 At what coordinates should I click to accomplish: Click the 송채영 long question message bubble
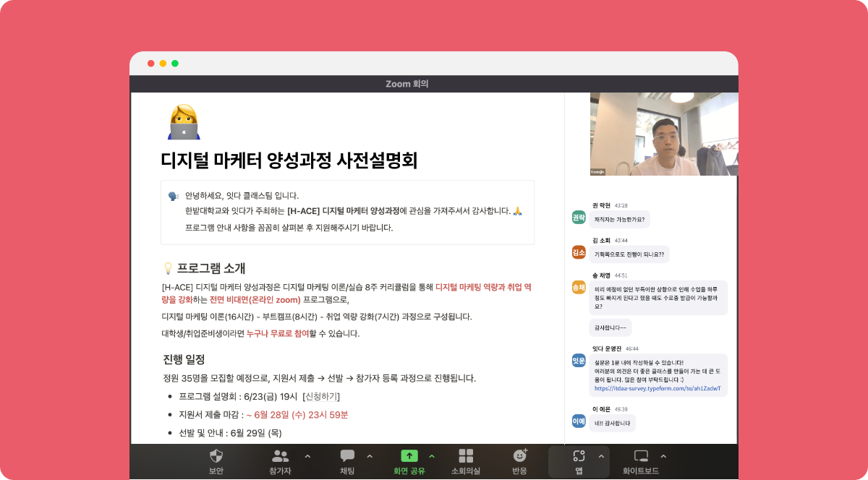click(658, 297)
